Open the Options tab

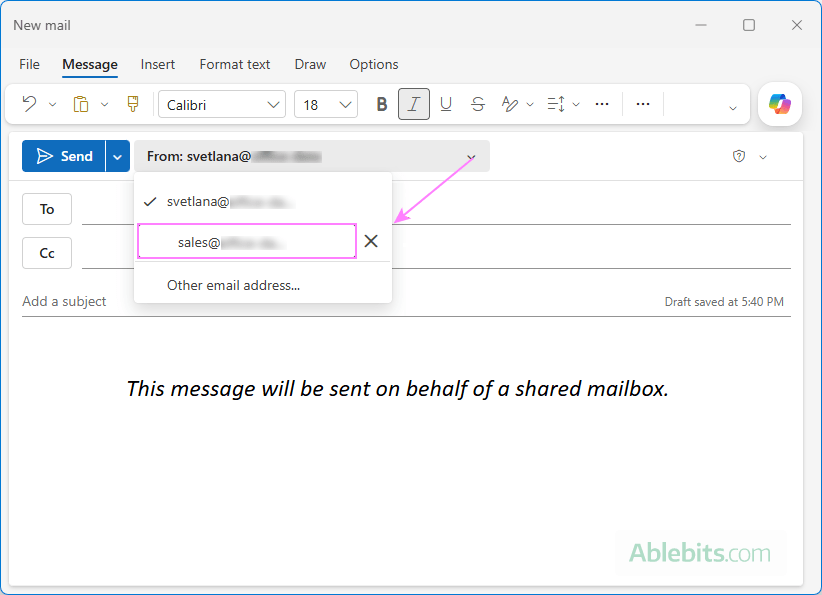coord(374,64)
